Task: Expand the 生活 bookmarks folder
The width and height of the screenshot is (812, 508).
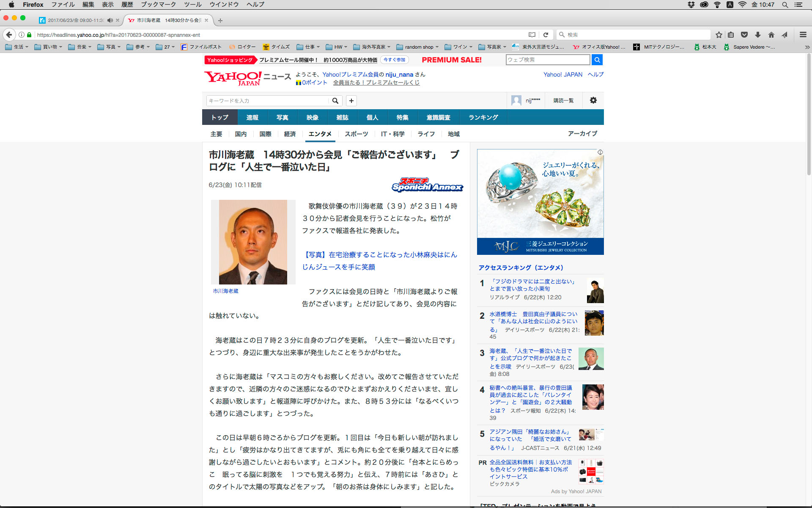Action: [17, 47]
